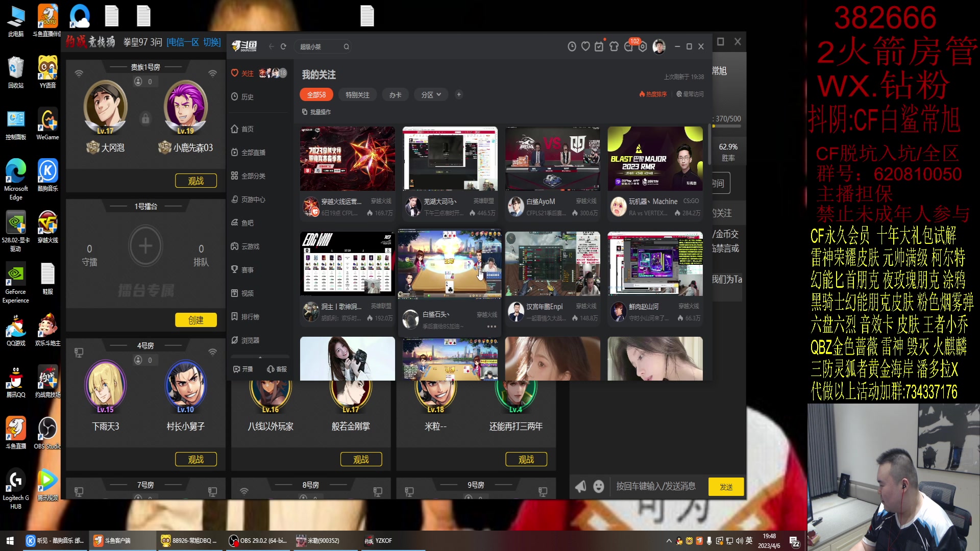The height and width of the screenshot is (551, 980).
Task: Click the Windows Start button
Action: 10,540
